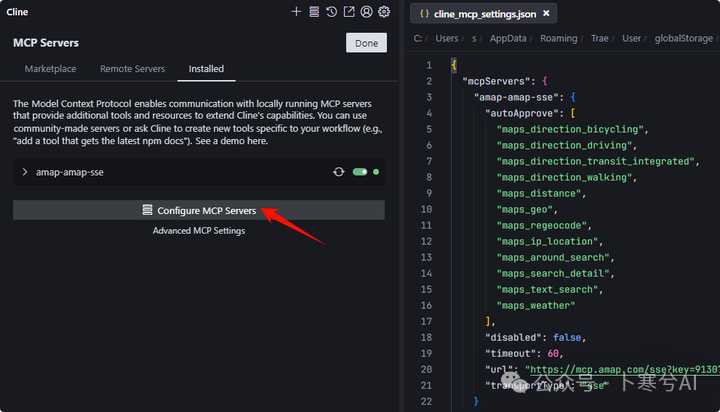Click the globalStorage breadcrumb segment
720x412 pixels.
pyautogui.click(x=684, y=39)
